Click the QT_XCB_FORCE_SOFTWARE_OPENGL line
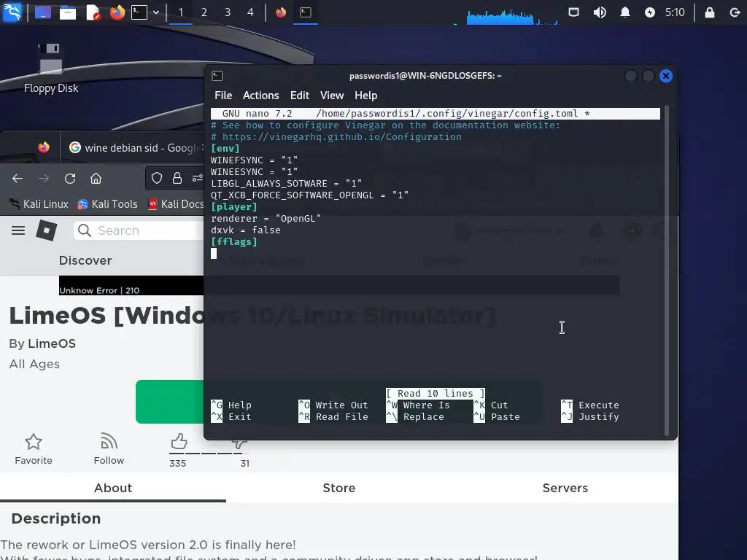Screen dimensions: 747x560 [309, 195]
